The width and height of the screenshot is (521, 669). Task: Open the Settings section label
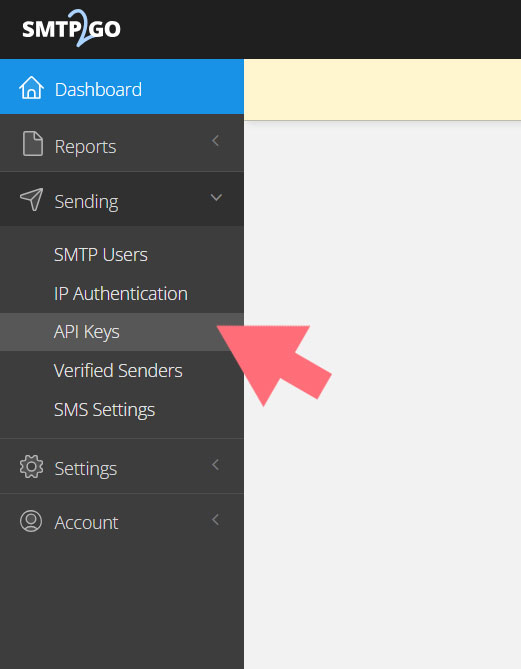pos(86,469)
